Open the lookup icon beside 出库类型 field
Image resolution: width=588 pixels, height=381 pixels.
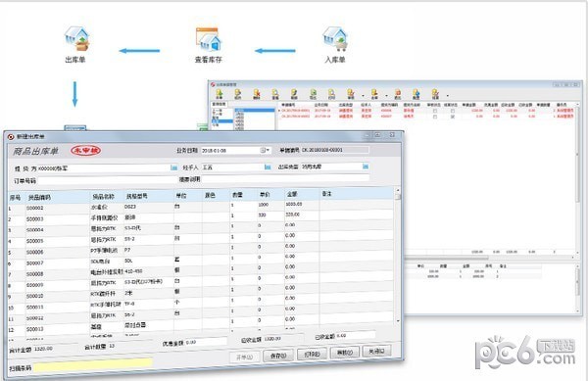tap(366, 166)
